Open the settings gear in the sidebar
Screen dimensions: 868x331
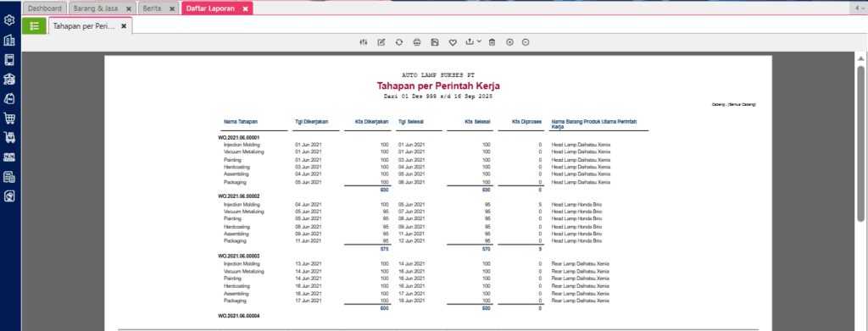(x=9, y=20)
